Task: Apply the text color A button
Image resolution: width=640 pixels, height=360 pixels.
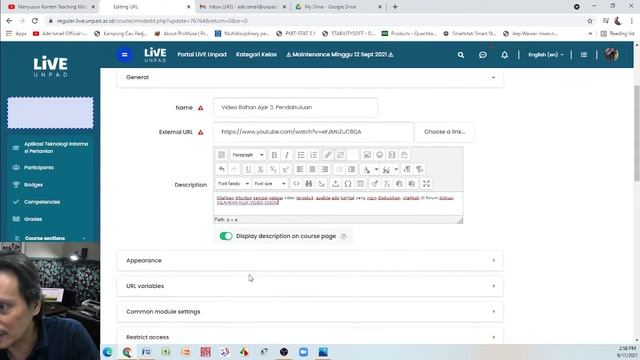Action: click(x=367, y=169)
